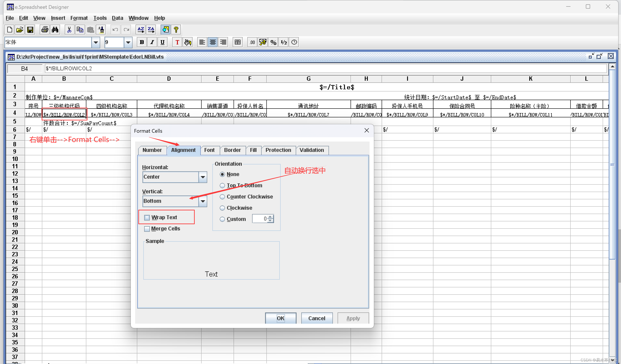The image size is (621, 364).
Task: Open the Vertical alignment dropdown
Action: 202,201
